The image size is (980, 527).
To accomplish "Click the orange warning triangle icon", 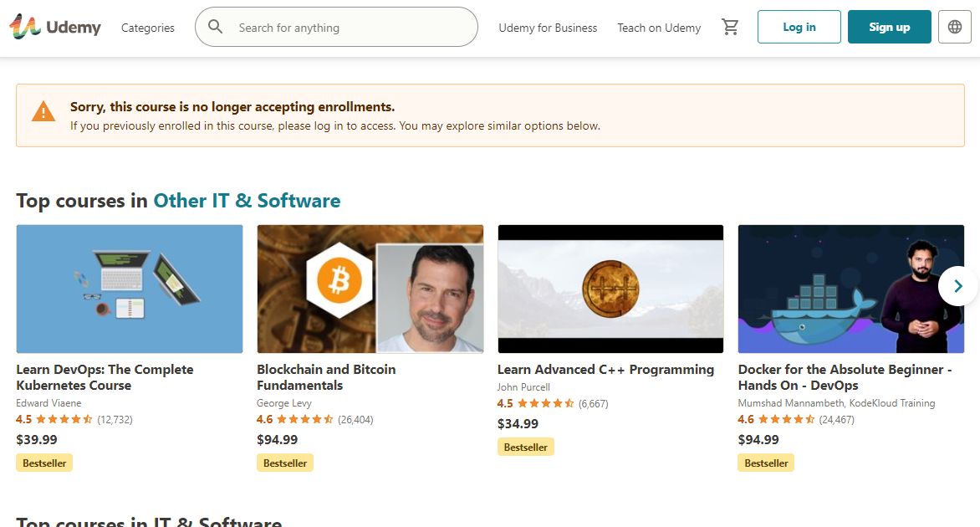I will pyautogui.click(x=43, y=110).
